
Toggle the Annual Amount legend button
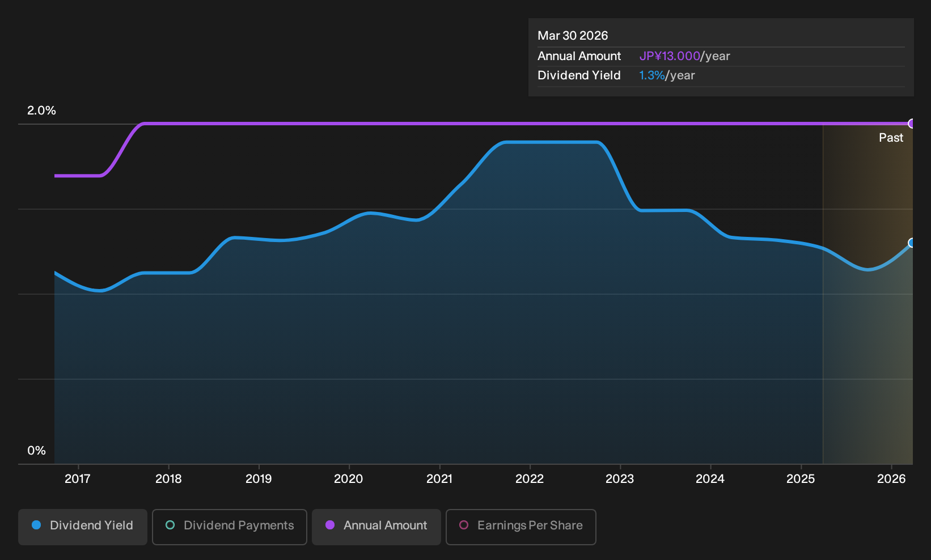pos(376,527)
